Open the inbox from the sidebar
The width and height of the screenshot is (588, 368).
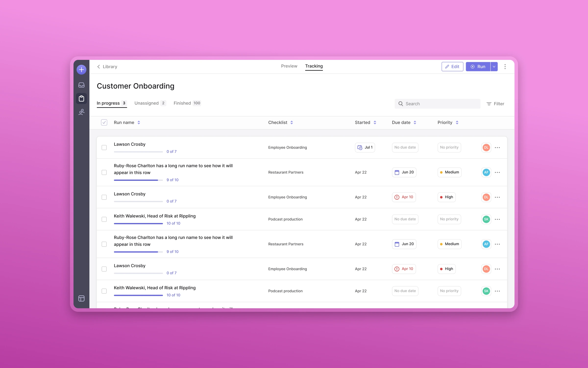(81, 85)
